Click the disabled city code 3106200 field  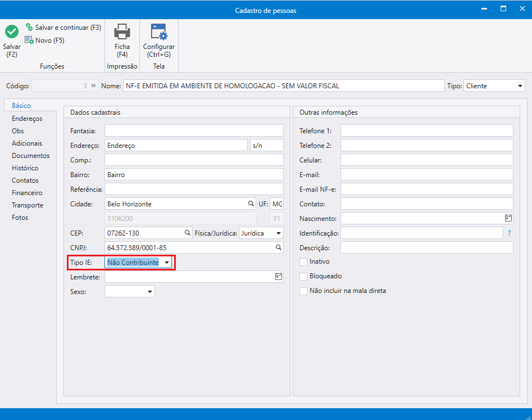click(180, 218)
